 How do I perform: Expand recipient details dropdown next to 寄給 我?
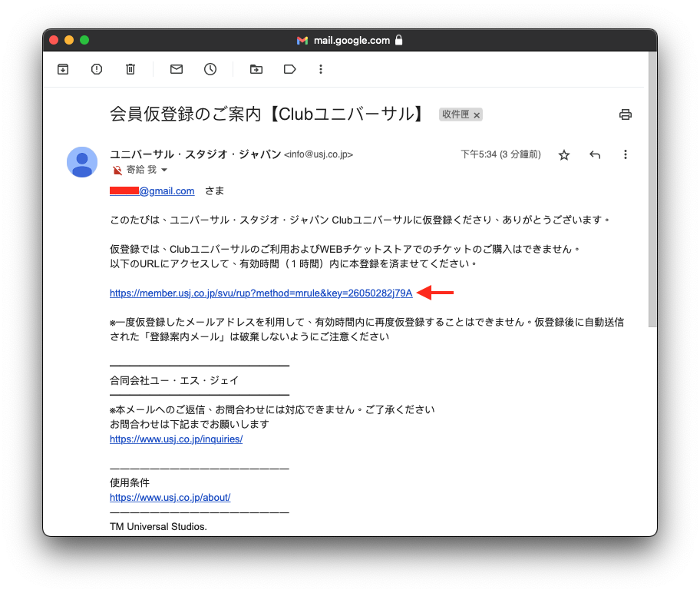click(x=164, y=170)
